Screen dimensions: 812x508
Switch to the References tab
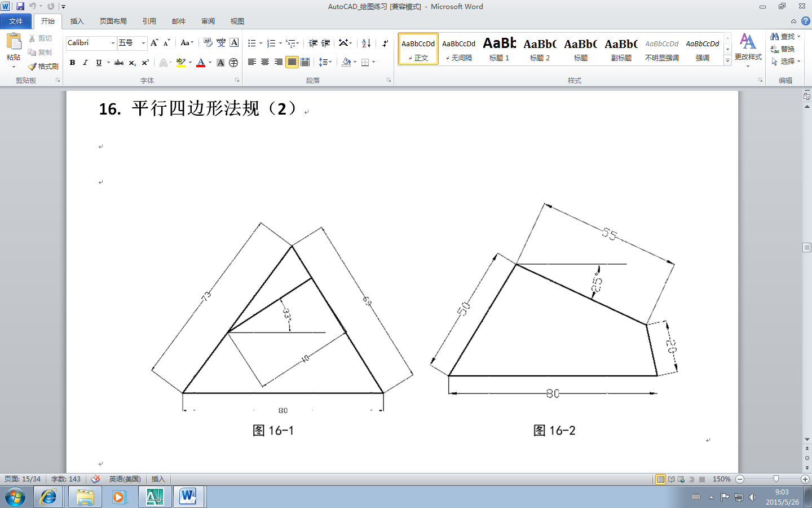click(x=149, y=21)
